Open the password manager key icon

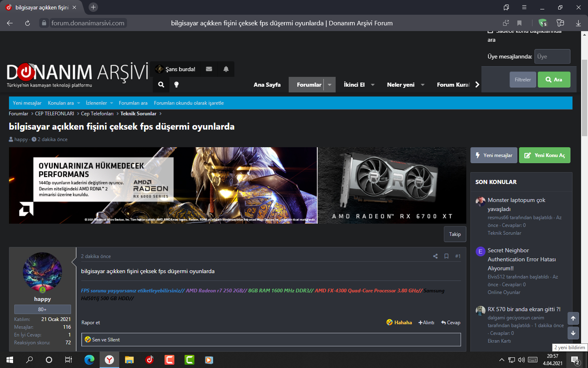coord(560,23)
